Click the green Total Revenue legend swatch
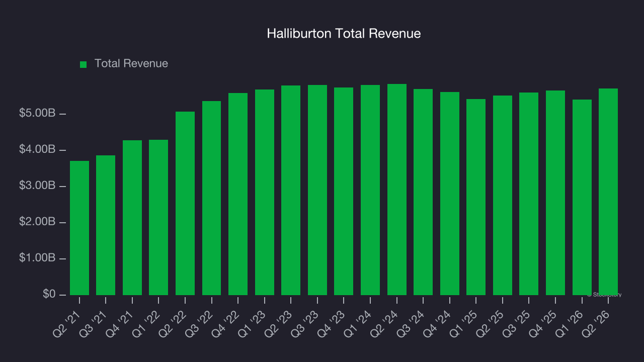This screenshot has height=362, width=644. pyautogui.click(x=84, y=64)
